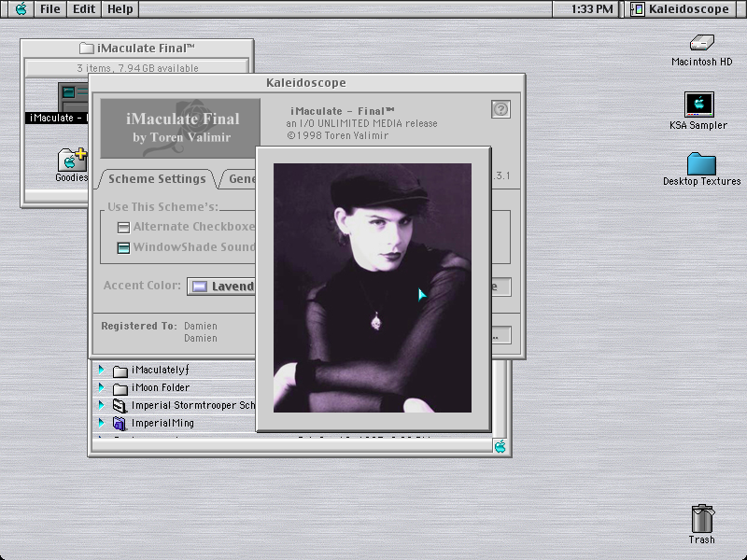Switch to the partially hidden General tab
The image size is (747, 560).
click(241, 179)
